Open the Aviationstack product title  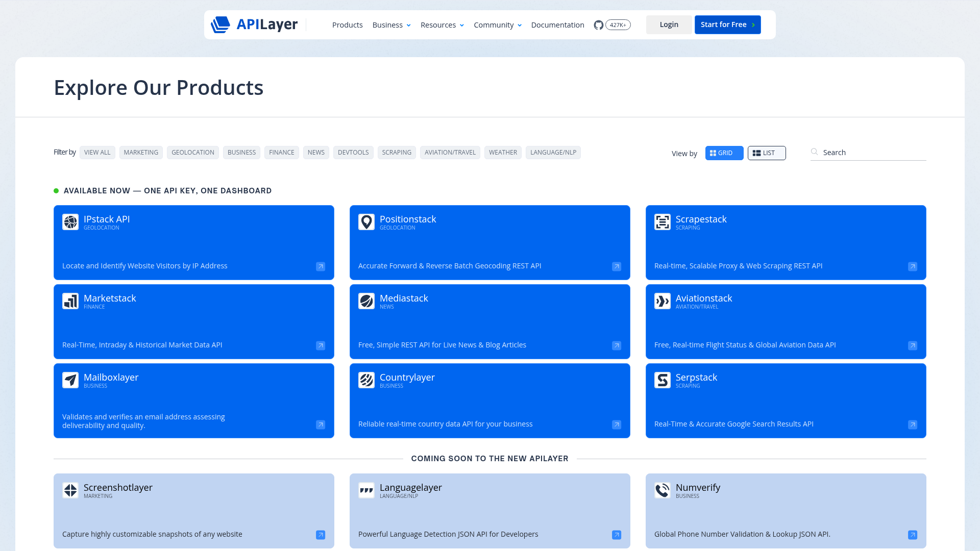(x=704, y=298)
